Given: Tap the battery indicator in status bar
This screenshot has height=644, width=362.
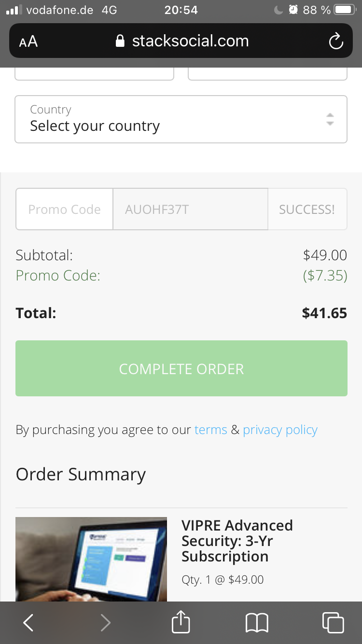Looking at the screenshot, I should point(345,10).
